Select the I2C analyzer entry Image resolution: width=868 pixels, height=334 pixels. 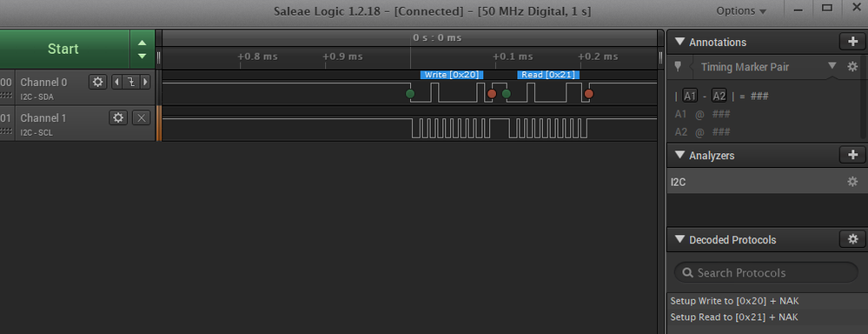coord(766,182)
